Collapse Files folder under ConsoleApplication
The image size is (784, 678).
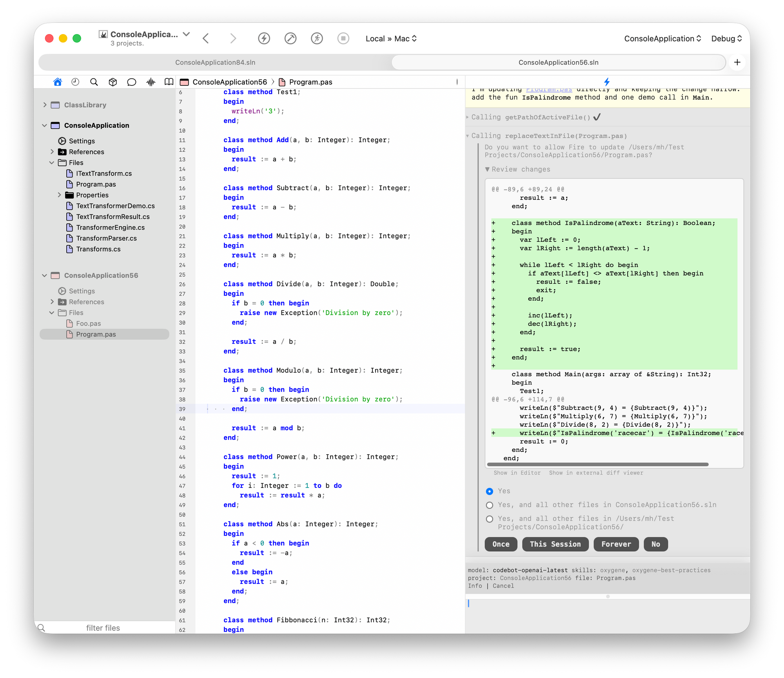pos(52,163)
